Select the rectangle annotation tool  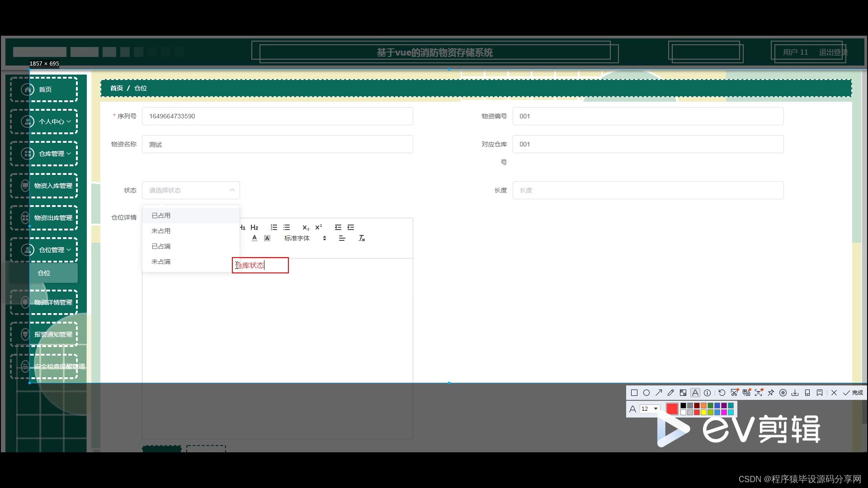[634, 393]
